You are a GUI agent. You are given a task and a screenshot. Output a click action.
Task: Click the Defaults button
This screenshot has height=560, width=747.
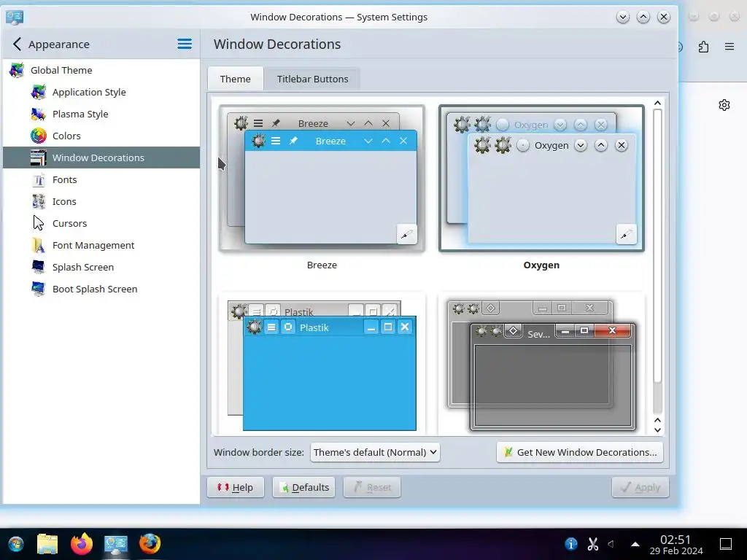(303, 487)
